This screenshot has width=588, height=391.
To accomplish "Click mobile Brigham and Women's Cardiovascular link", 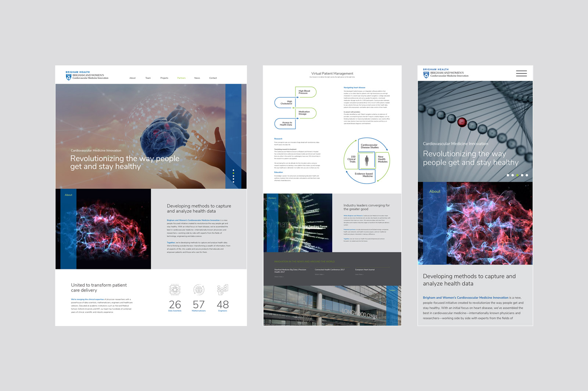I will (465, 298).
